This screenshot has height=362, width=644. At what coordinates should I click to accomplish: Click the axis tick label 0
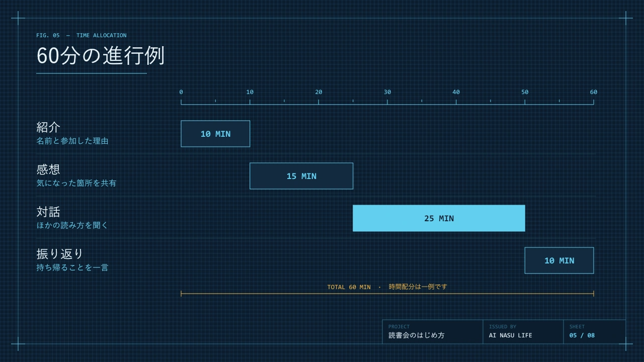point(181,92)
